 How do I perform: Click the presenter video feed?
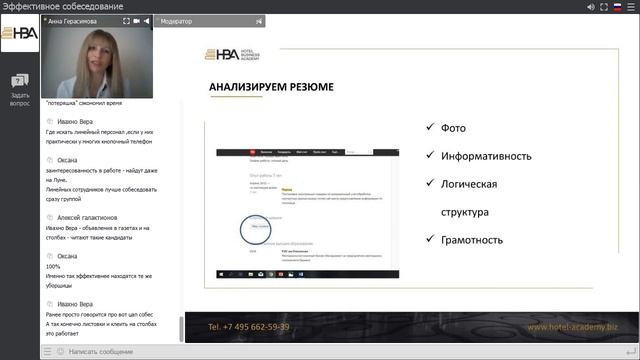97,62
